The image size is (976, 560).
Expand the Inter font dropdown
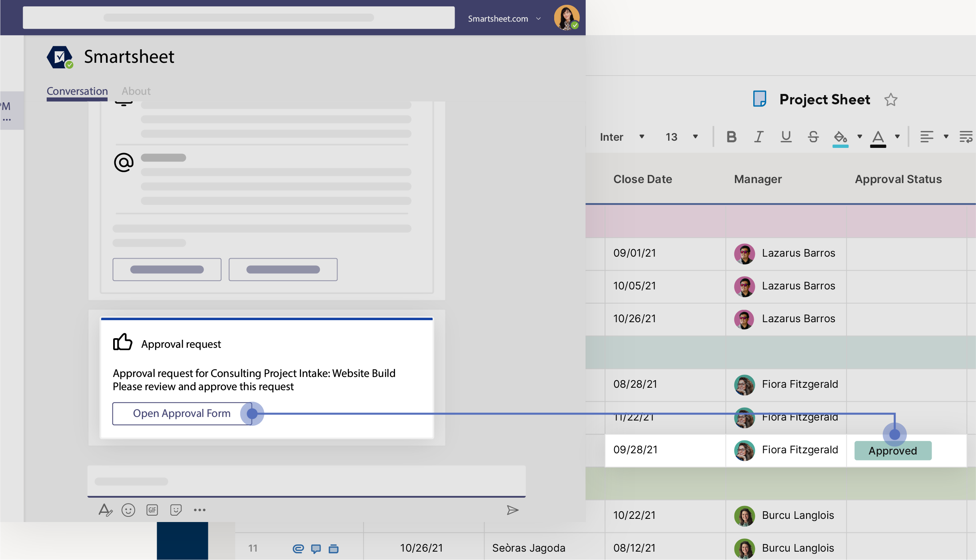[641, 137]
